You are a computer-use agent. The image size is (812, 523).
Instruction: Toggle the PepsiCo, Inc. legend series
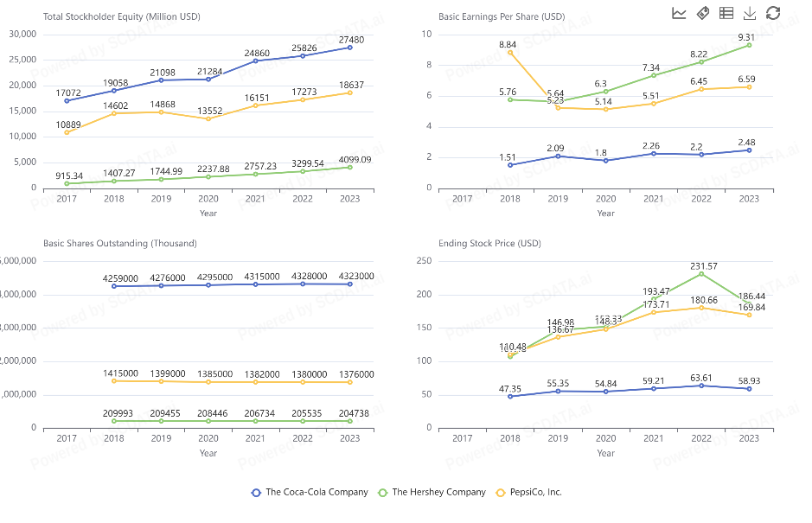click(x=528, y=492)
